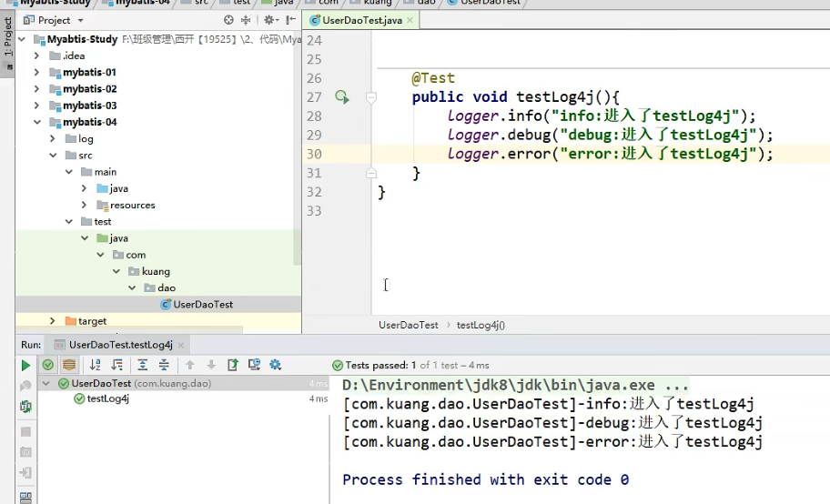Sort test results alphabetically

[96, 365]
